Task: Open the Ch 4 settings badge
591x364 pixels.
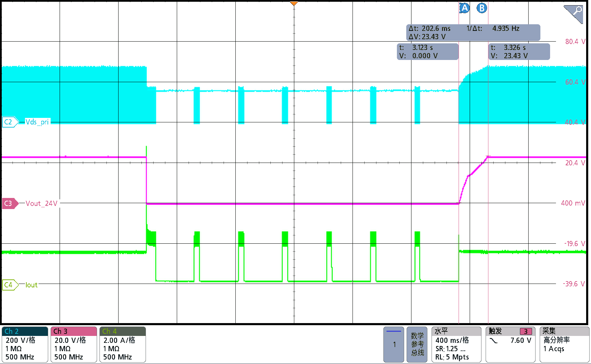Action: tap(122, 345)
